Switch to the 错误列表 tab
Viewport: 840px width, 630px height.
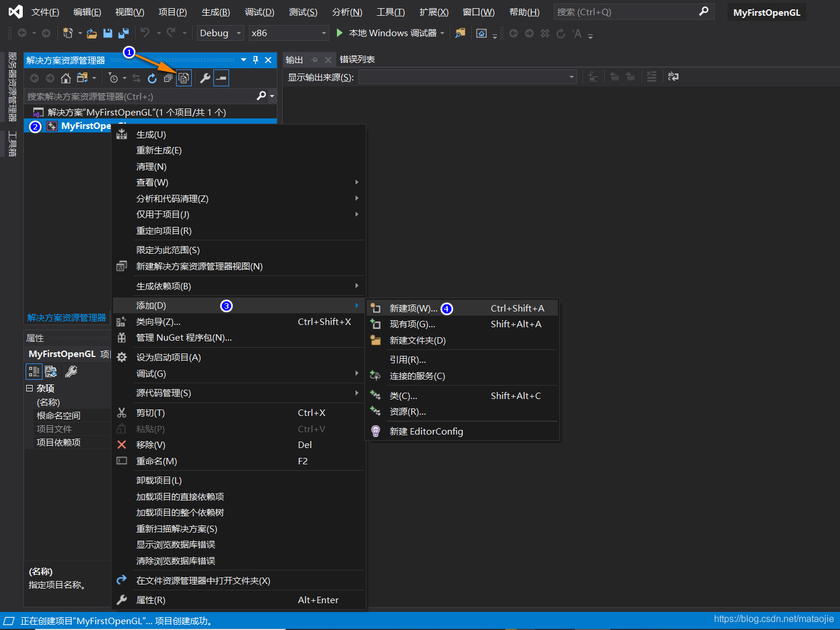(x=357, y=60)
